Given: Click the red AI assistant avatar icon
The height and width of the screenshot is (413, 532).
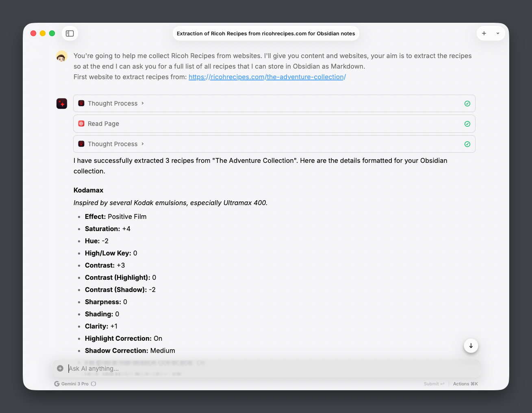Looking at the screenshot, I should [62, 104].
